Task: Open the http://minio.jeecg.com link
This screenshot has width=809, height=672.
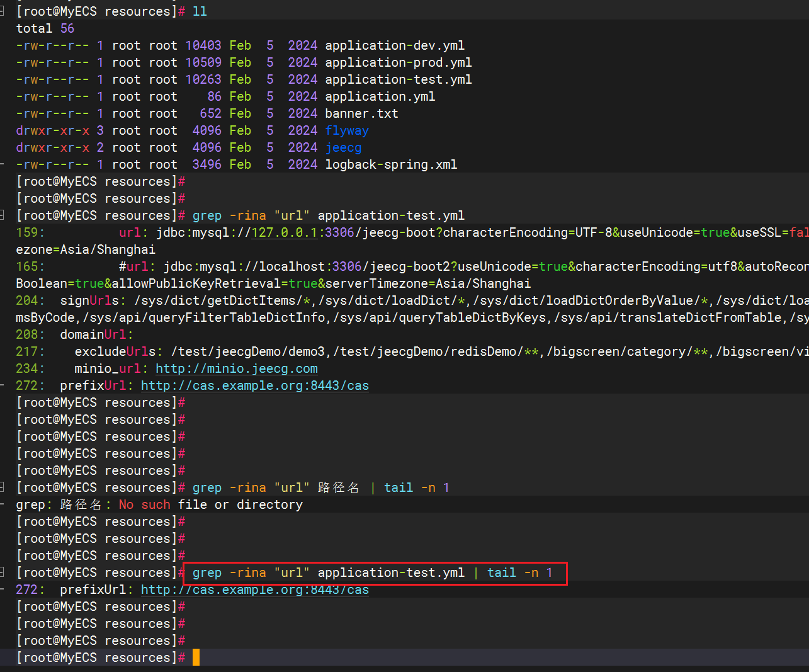Action: tap(237, 368)
